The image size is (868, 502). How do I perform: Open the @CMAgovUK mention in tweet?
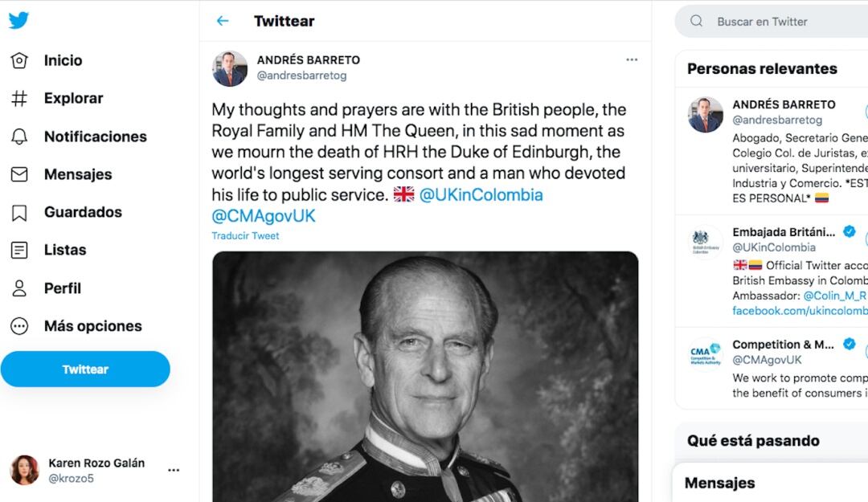[264, 216]
